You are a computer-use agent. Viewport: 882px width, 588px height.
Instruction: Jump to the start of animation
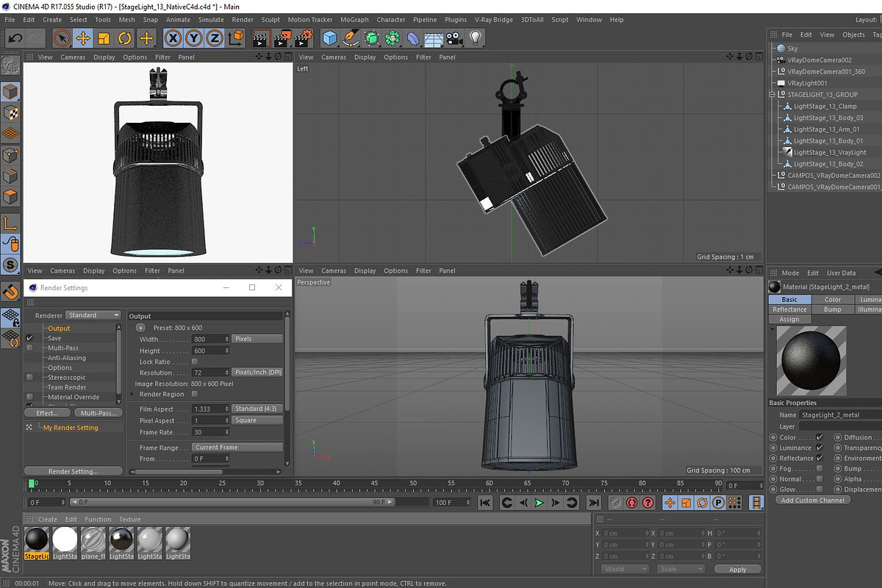click(x=485, y=503)
